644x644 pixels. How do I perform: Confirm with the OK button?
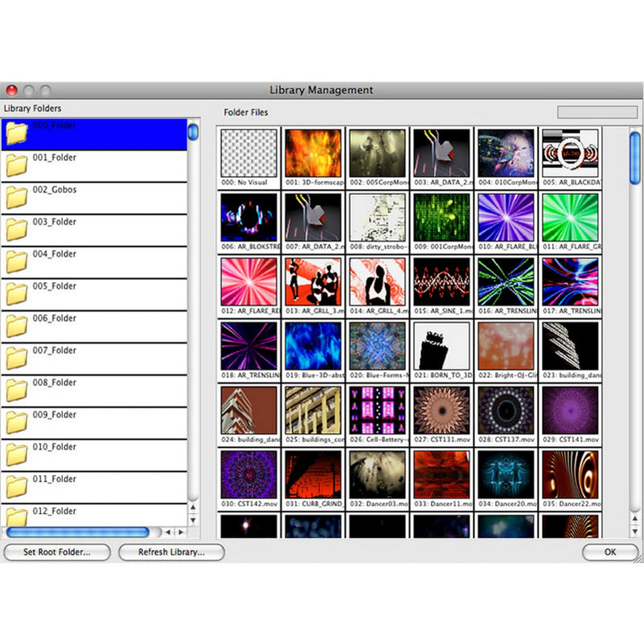[610, 552]
